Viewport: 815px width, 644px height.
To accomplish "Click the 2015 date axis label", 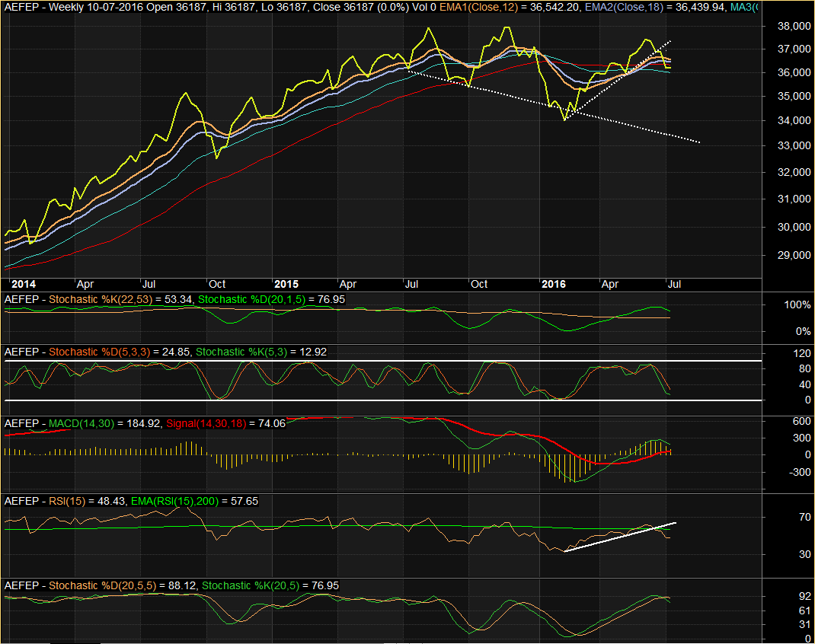I will tap(286, 284).
